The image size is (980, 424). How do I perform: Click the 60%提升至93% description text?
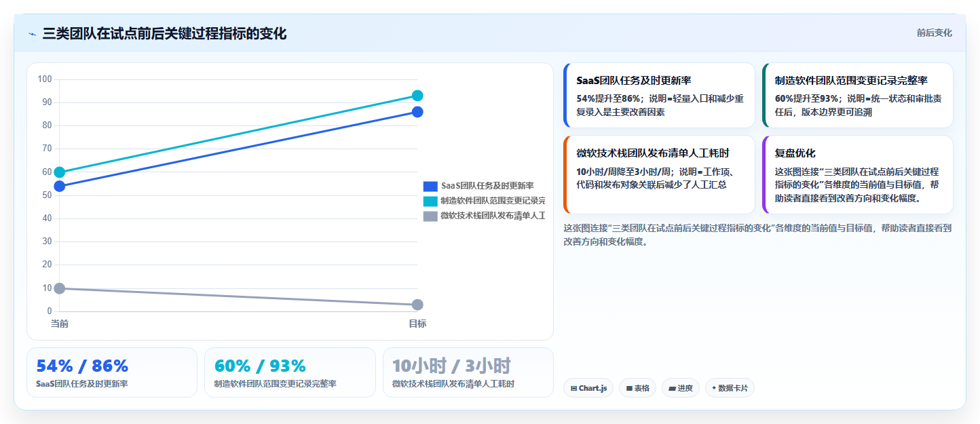pyautogui.click(x=858, y=105)
